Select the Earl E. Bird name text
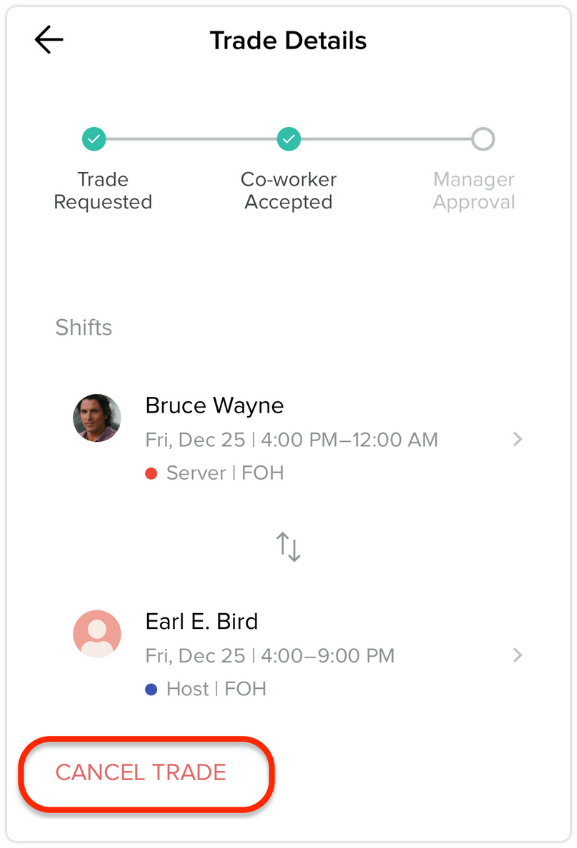Image resolution: width=577 pixels, height=848 pixels. click(202, 621)
